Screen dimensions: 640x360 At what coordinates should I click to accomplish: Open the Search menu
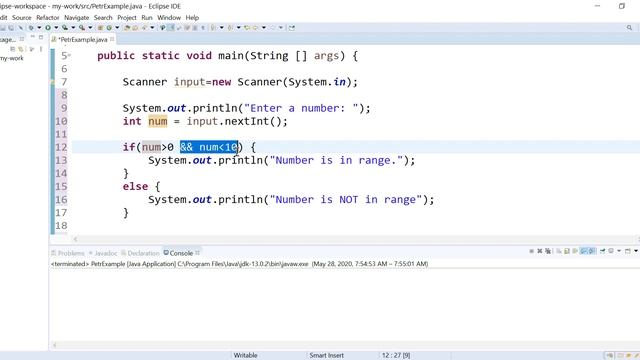pos(103,18)
